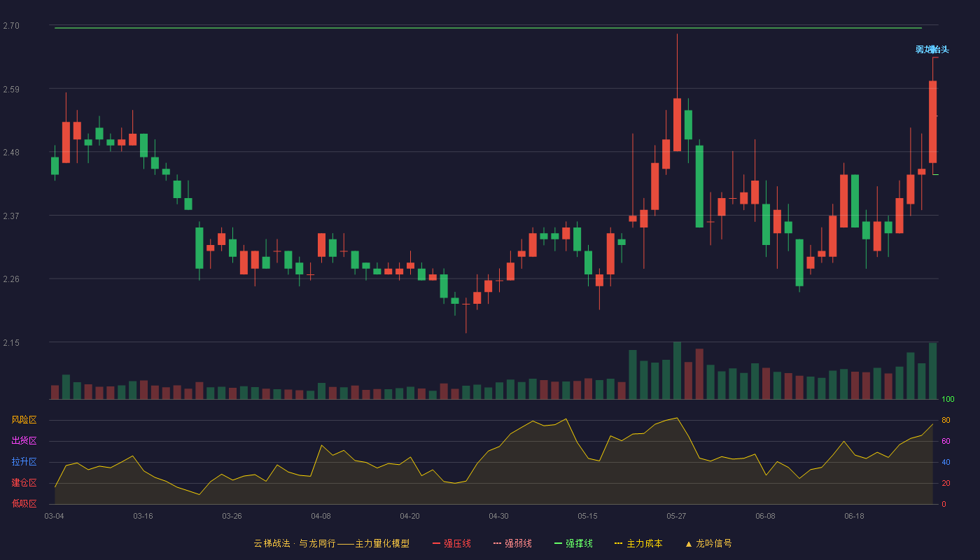Click the 04-08 date label
The height and width of the screenshot is (560, 980).
(321, 516)
